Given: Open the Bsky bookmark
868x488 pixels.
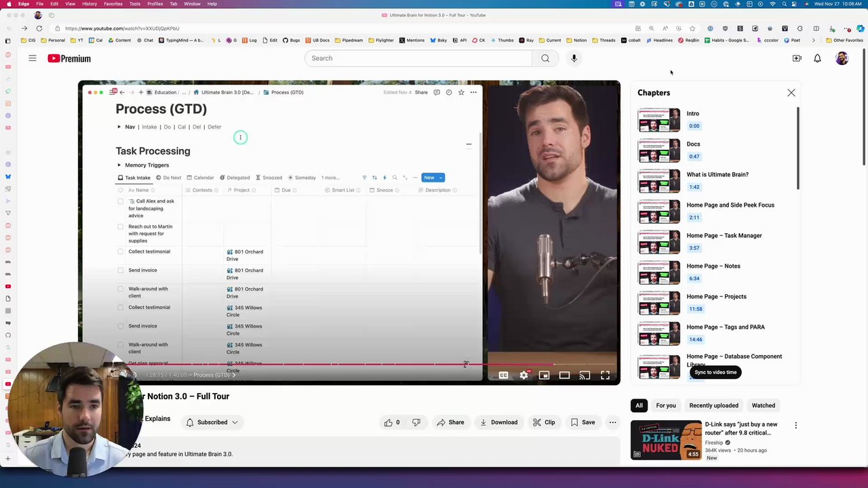Looking at the screenshot, I should point(438,40).
